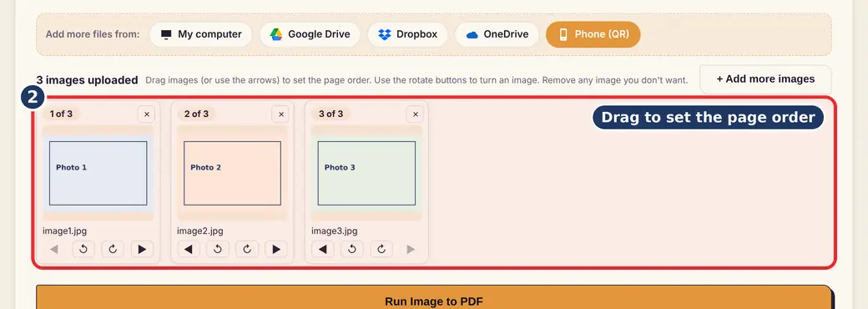Remove image1.jpg with its X button
Viewport: 868px width, 309px height.
[147, 114]
